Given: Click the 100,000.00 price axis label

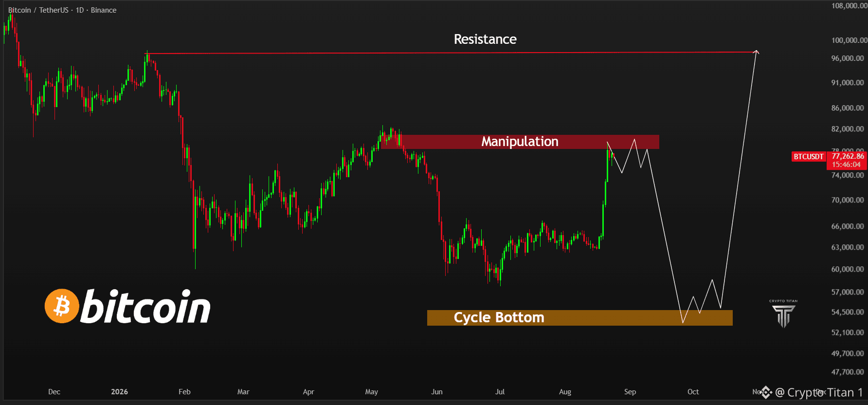Looking at the screenshot, I should click(850, 40).
